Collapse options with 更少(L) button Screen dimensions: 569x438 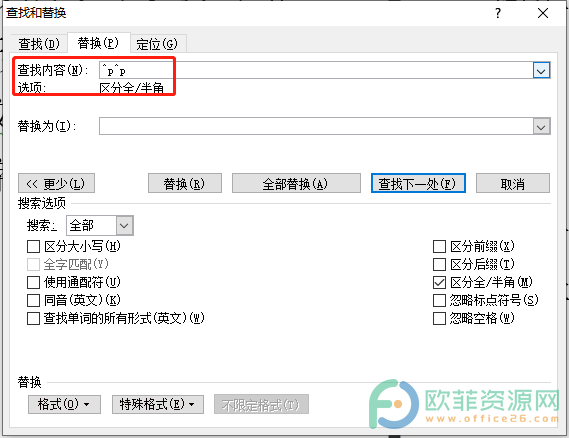point(56,183)
